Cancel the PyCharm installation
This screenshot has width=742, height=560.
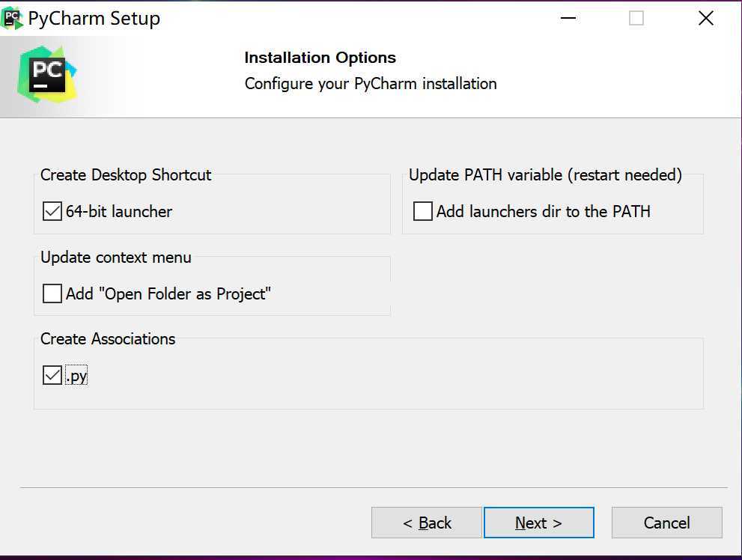(x=667, y=523)
